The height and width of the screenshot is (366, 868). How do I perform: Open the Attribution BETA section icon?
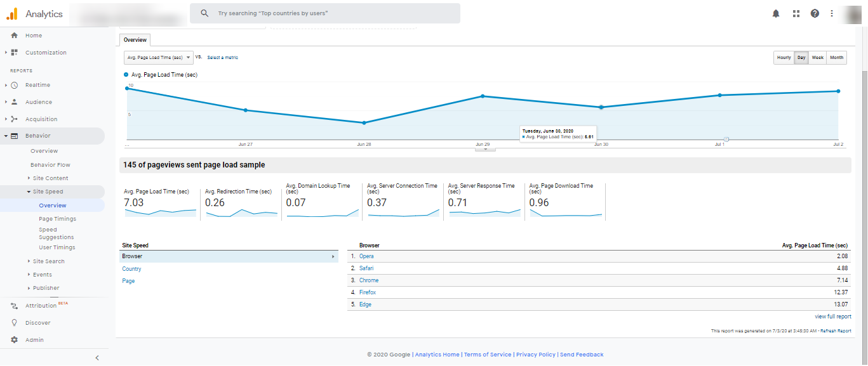point(15,305)
